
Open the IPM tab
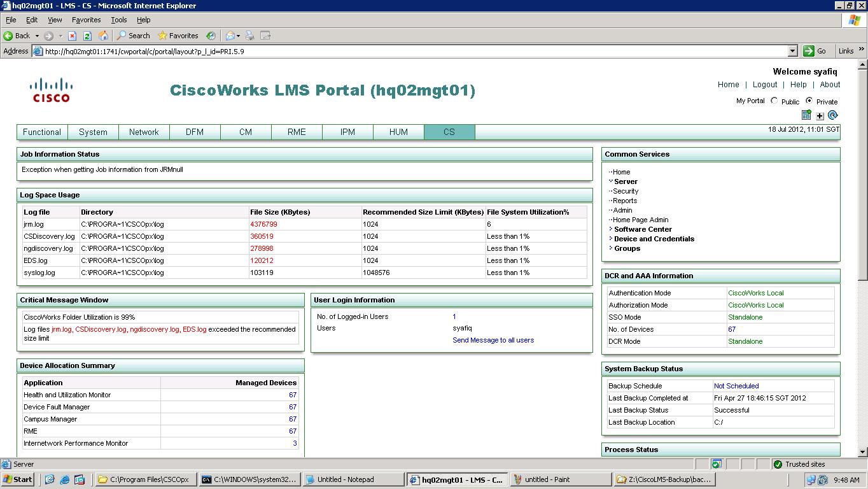click(x=347, y=132)
